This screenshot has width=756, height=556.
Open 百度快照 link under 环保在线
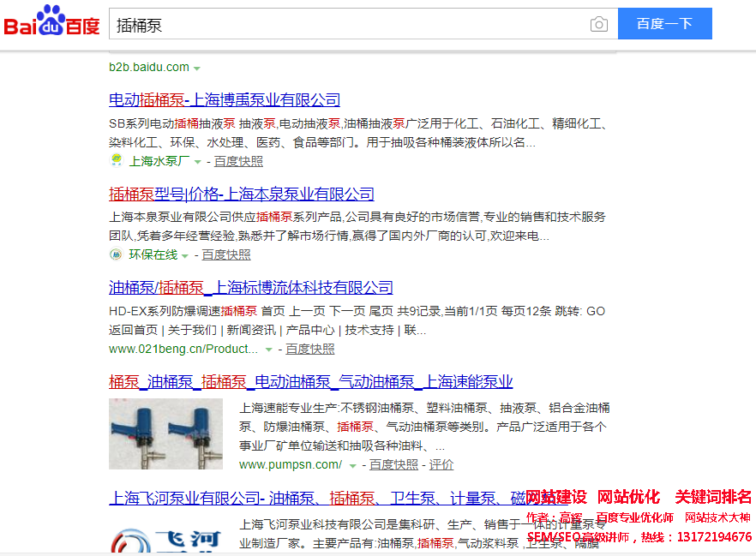coord(226,254)
